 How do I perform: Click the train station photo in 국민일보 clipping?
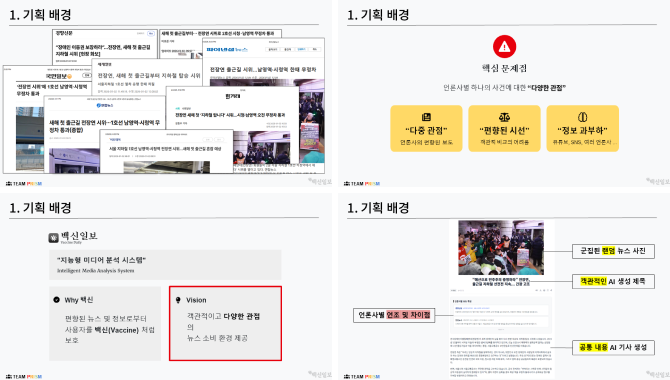[x=30, y=139]
